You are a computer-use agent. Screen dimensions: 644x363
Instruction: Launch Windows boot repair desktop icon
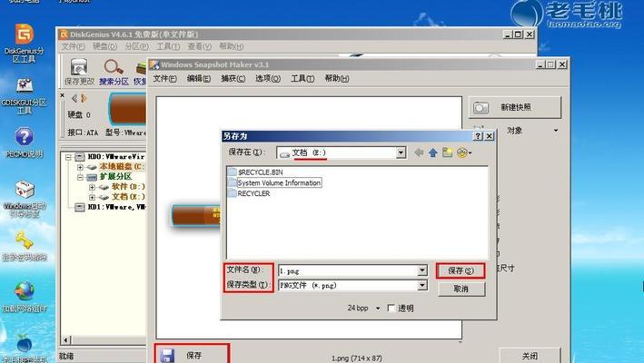[x=25, y=199]
